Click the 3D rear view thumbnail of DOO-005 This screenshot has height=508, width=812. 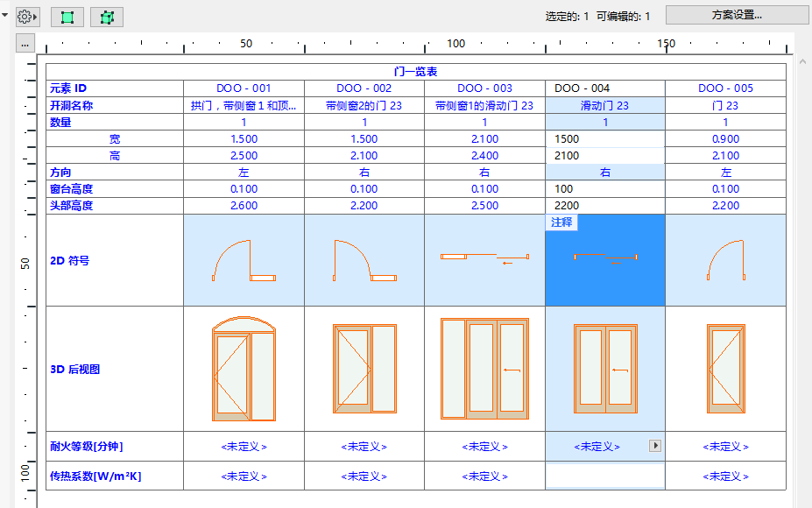click(725, 368)
